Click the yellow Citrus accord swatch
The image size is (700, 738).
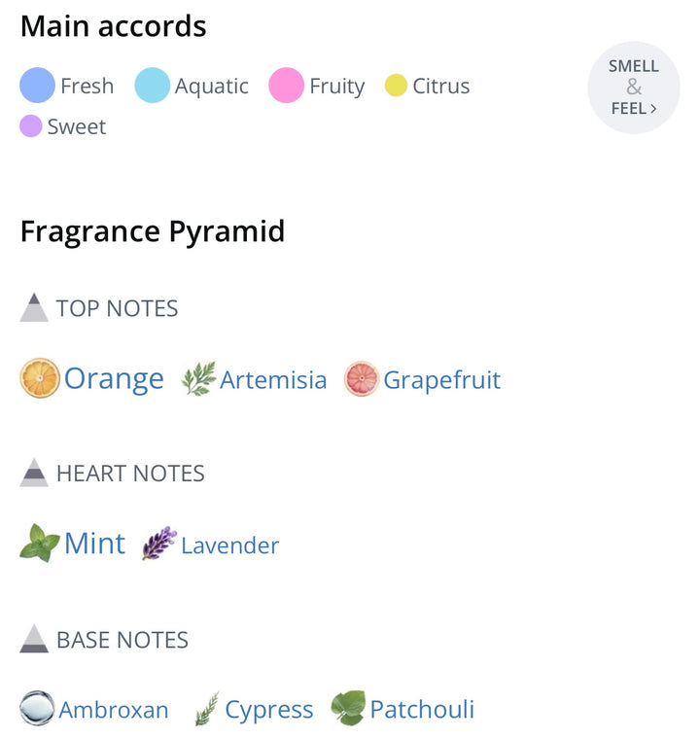pos(396,86)
